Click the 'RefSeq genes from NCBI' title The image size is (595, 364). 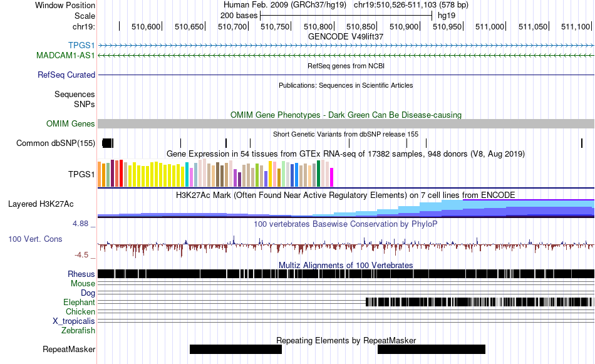[346, 66]
